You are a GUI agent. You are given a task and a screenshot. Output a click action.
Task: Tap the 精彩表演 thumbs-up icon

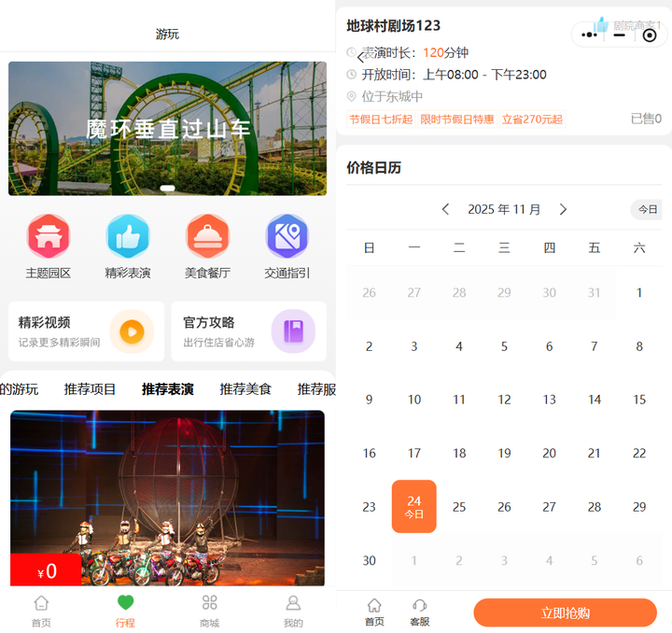128,237
